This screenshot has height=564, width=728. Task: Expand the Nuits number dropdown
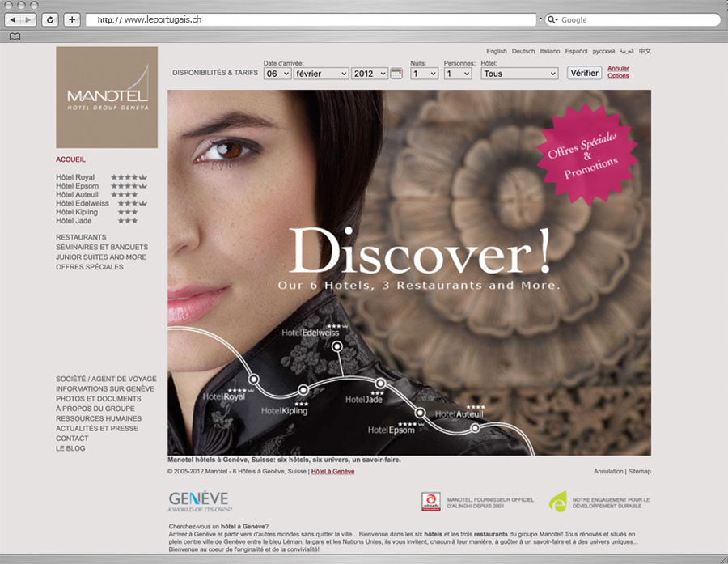(424, 74)
